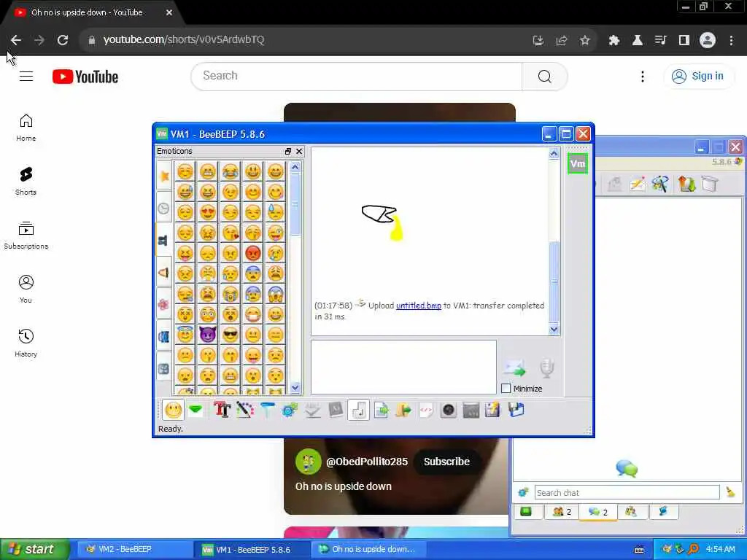Select the groups tab in VM2 window

tap(631, 512)
